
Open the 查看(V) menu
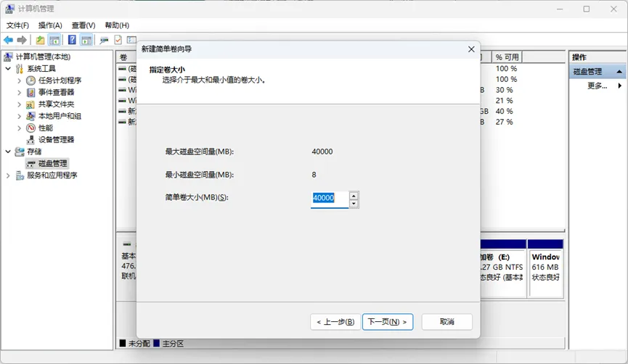[83, 25]
